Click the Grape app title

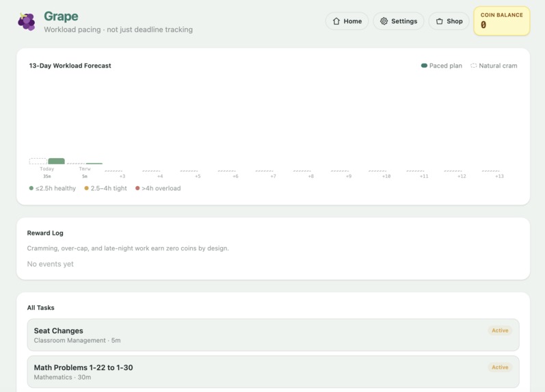[61, 16]
